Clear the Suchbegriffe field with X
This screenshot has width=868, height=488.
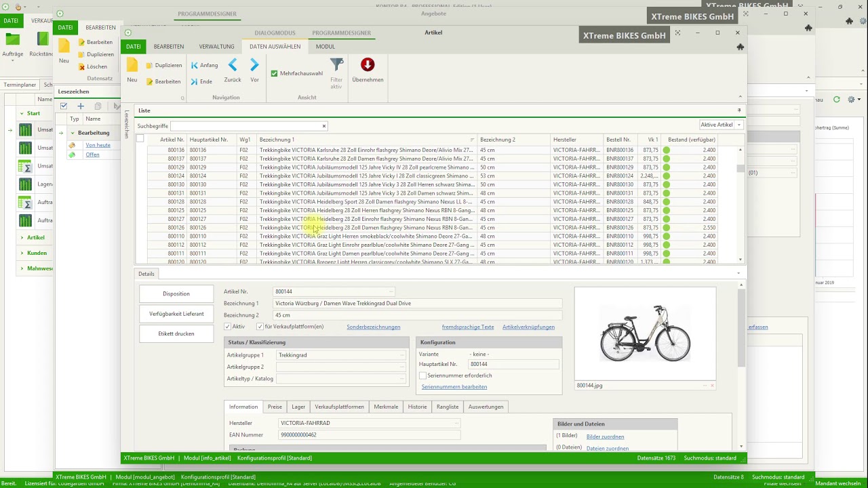323,126
